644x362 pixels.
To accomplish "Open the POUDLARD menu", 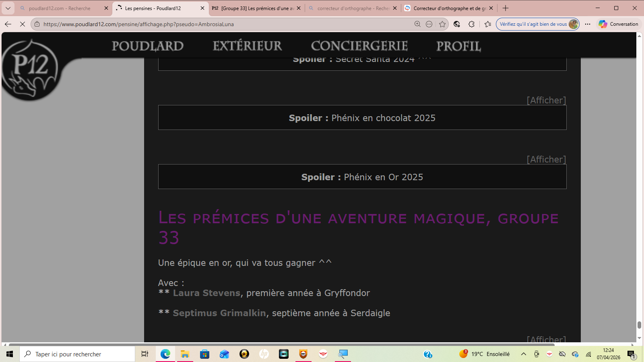I will coord(148,46).
